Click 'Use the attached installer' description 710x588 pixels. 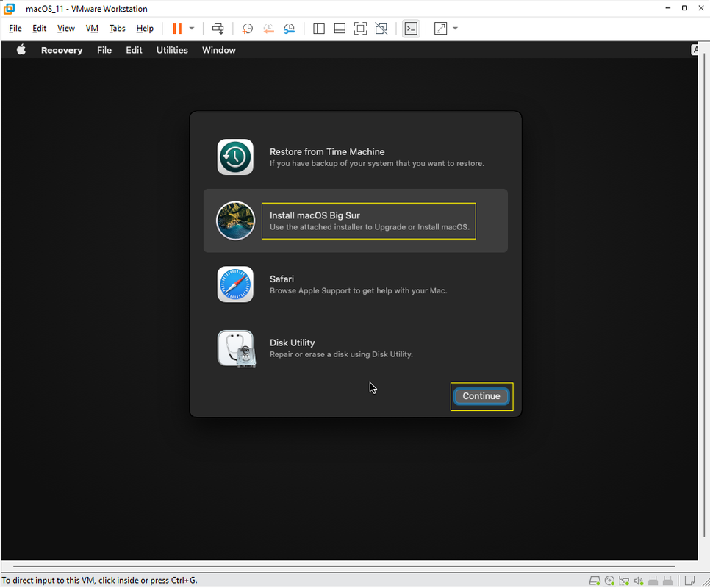pos(370,227)
